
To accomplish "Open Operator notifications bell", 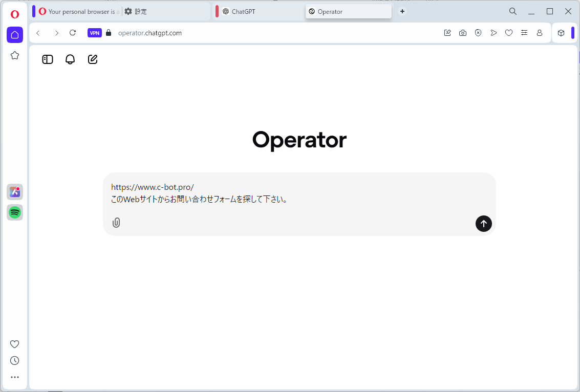I will click(70, 59).
